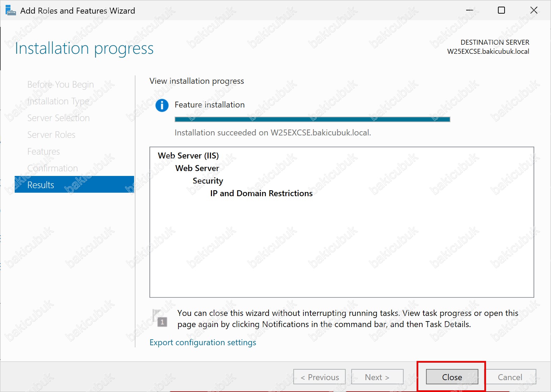Select the Security entry in results

click(208, 181)
